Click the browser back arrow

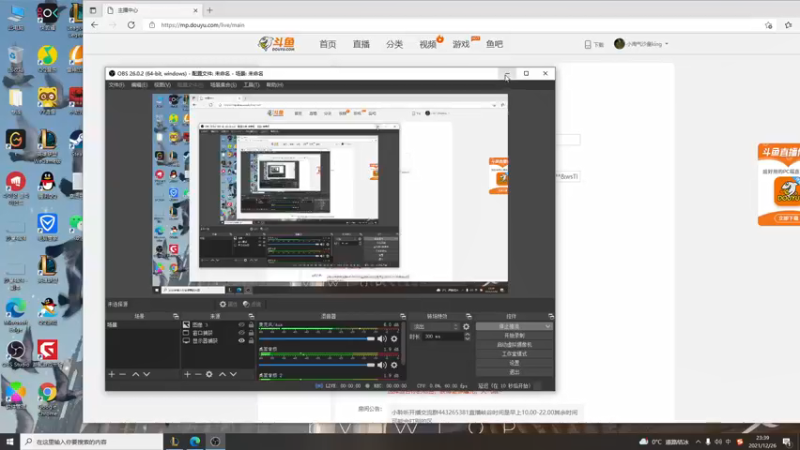tap(94, 25)
